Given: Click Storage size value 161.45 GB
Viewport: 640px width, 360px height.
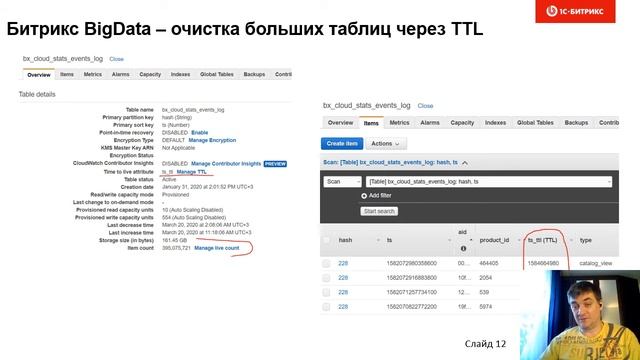Looking at the screenshot, I should [174, 240].
